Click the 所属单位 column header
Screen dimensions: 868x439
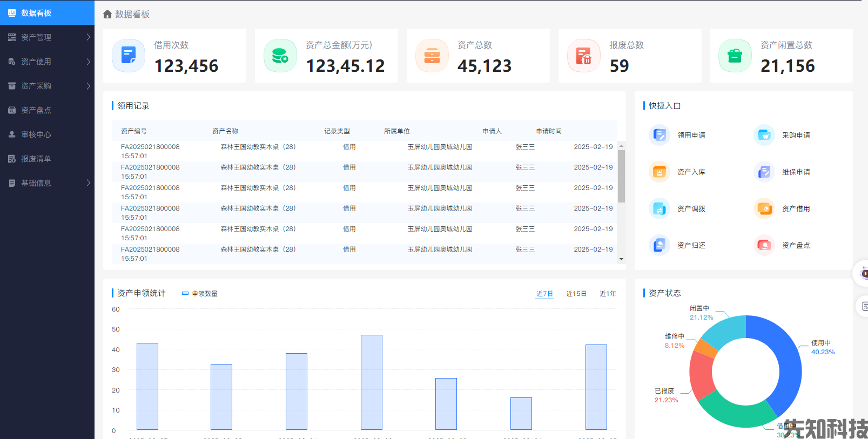tap(397, 131)
